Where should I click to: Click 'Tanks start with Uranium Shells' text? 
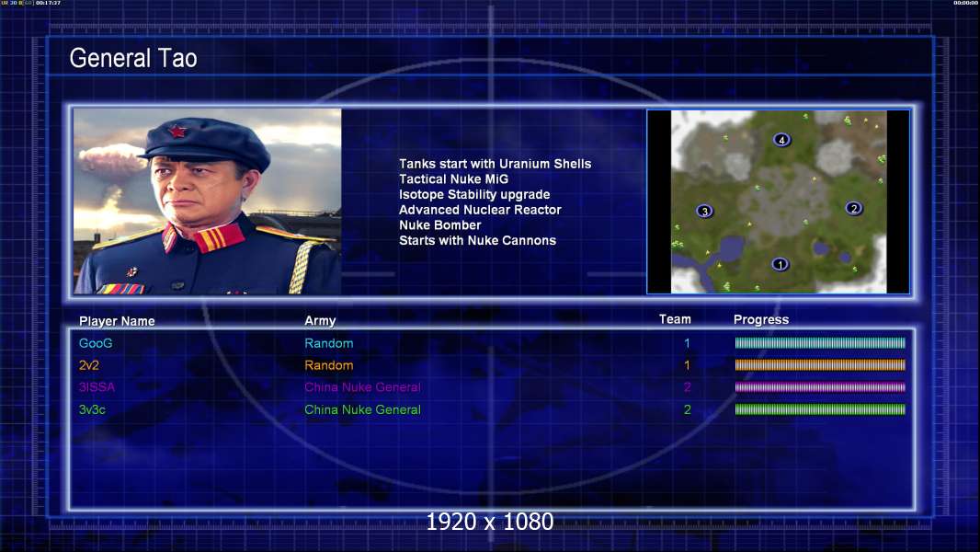coord(495,164)
